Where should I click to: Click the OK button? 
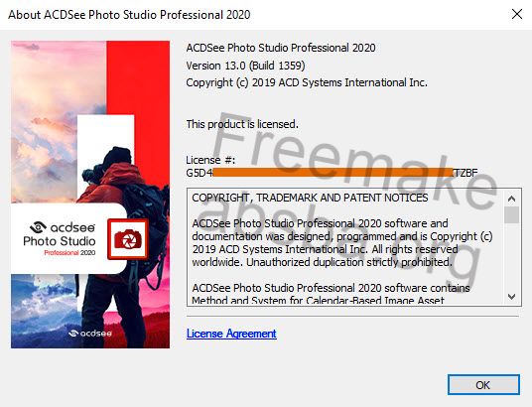point(483,384)
